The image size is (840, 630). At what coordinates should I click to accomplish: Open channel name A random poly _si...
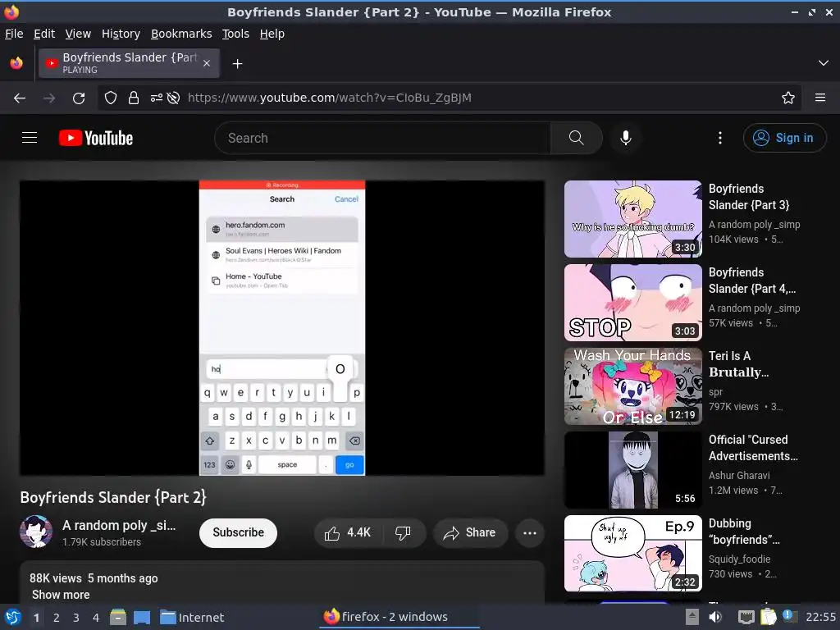click(x=119, y=526)
